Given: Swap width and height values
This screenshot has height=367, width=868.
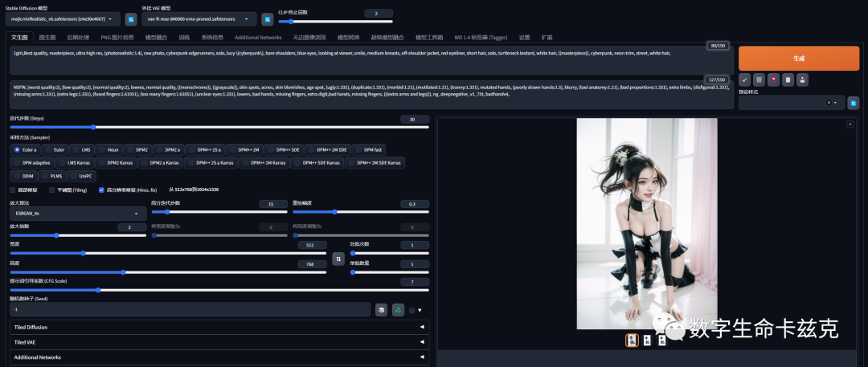Looking at the screenshot, I should point(338,259).
